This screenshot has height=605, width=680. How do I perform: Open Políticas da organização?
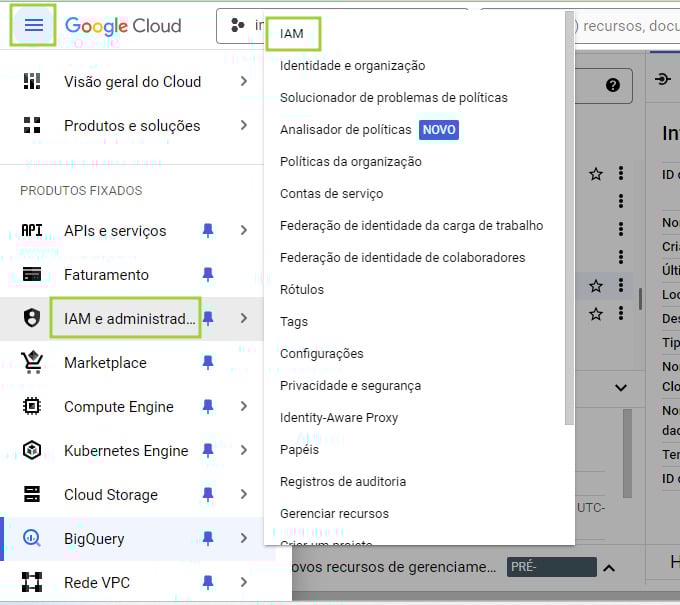coord(350,162)
